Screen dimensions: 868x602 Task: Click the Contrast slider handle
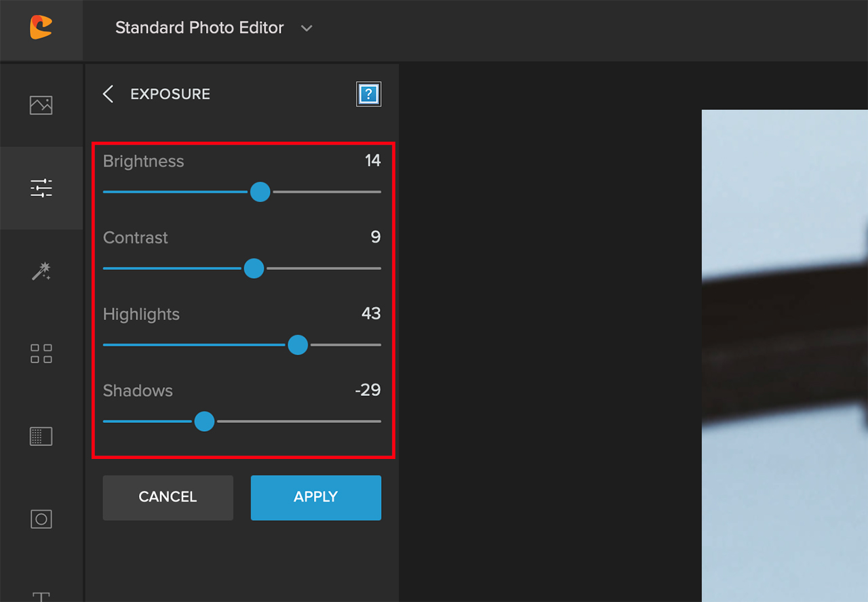pyautogui.click(x=254, y=268)
